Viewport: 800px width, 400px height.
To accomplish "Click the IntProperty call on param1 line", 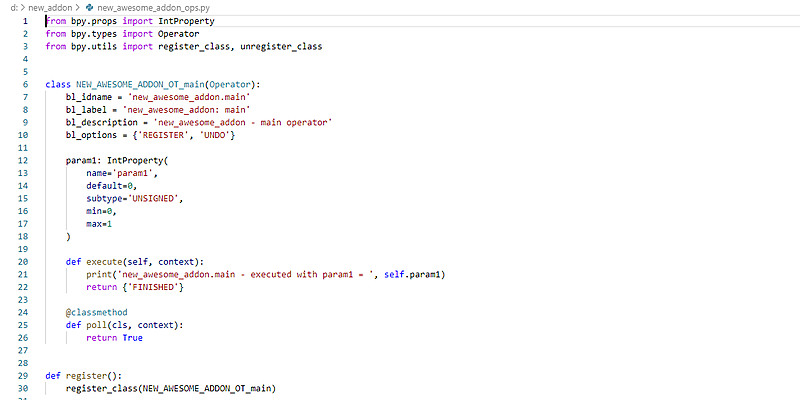I will coord(138,160).
